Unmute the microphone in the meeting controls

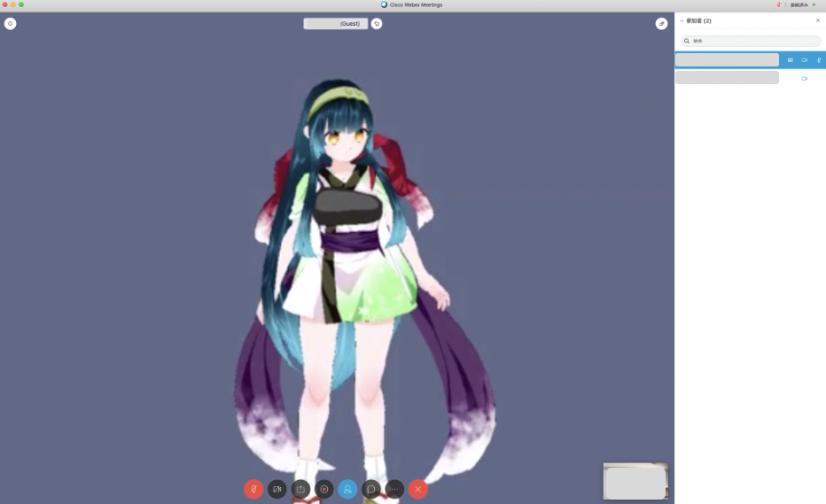point(253,489)
